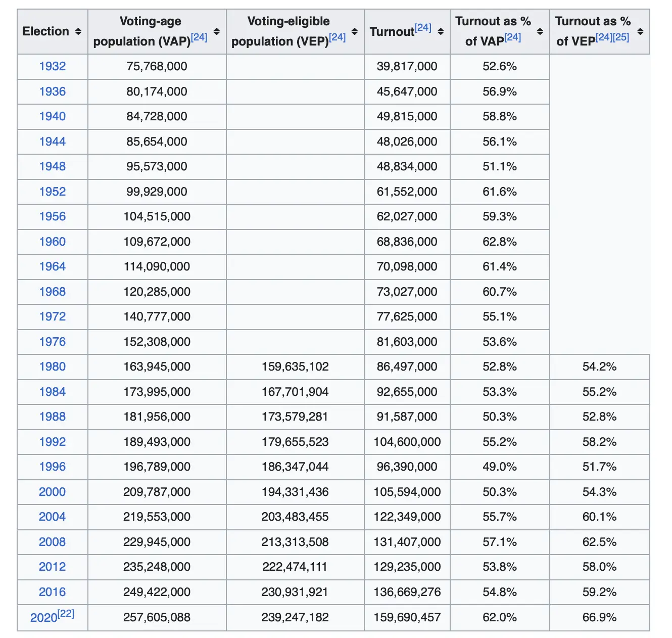Click citation [24] in Voting-age population header
The width and height of the screenshot is (672, 638).
pos(199,37)
